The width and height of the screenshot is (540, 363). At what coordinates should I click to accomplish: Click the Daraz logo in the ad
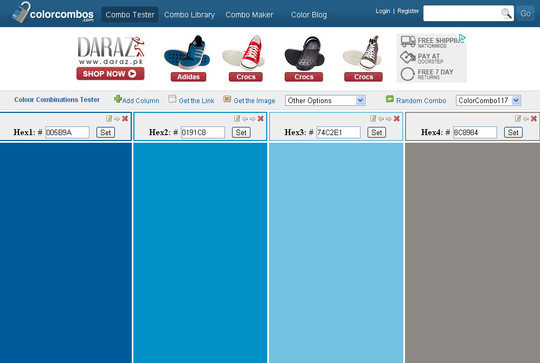point(111,51)
